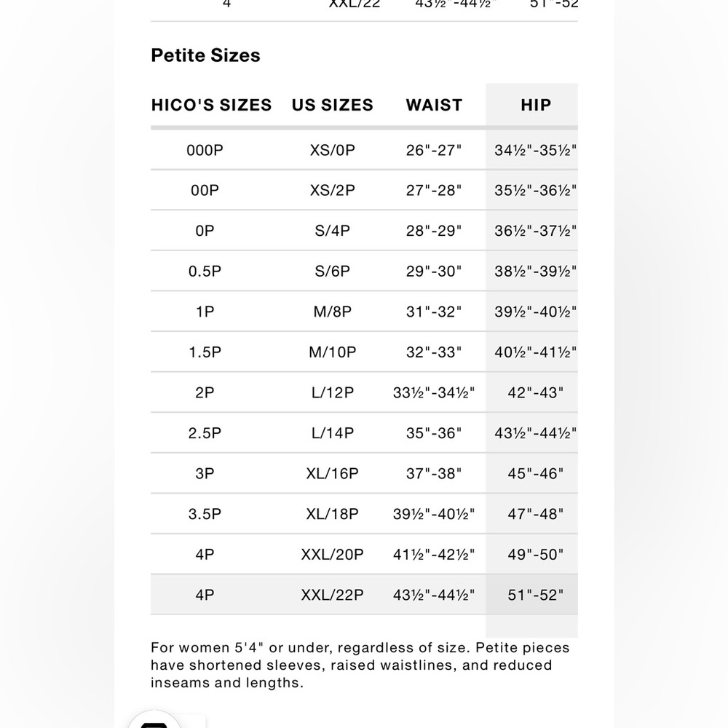Select the 0.5P size row label
The image size is (728, 728).
point(205,271)
